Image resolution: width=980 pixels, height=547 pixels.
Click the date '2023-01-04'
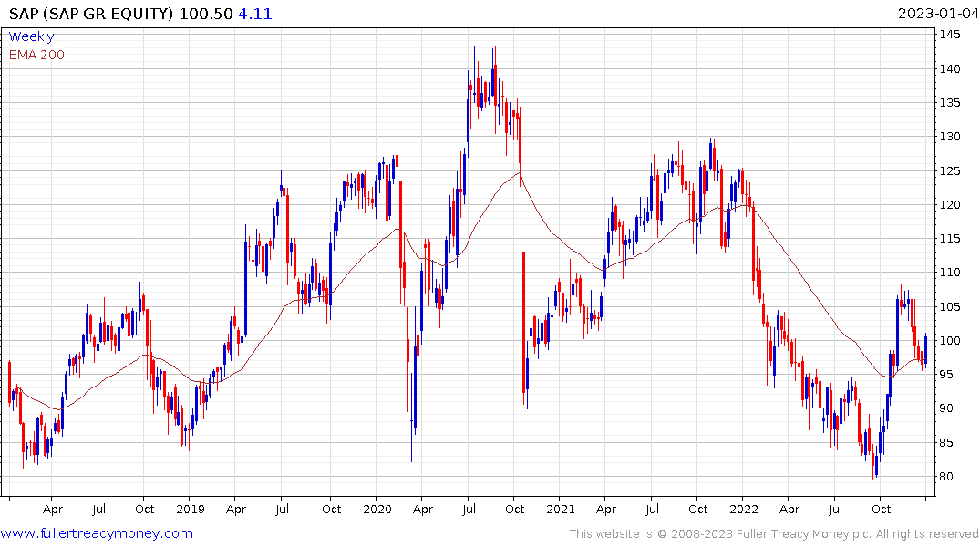coord(937,14)
